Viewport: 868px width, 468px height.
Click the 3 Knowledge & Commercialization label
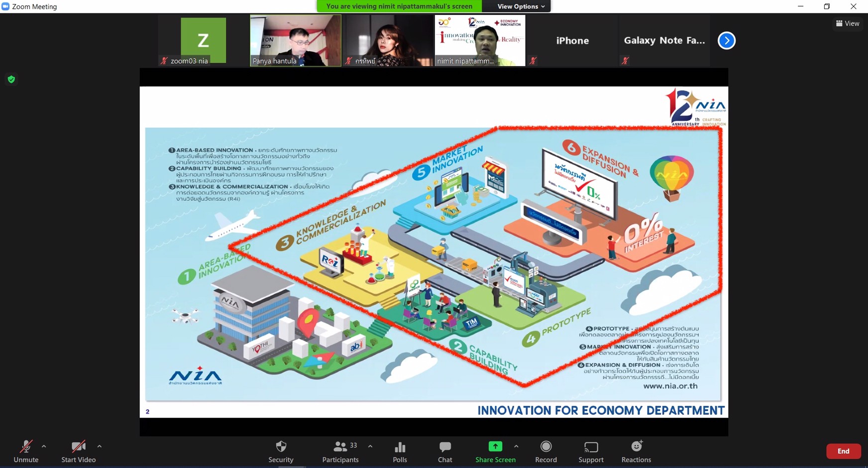330,225
